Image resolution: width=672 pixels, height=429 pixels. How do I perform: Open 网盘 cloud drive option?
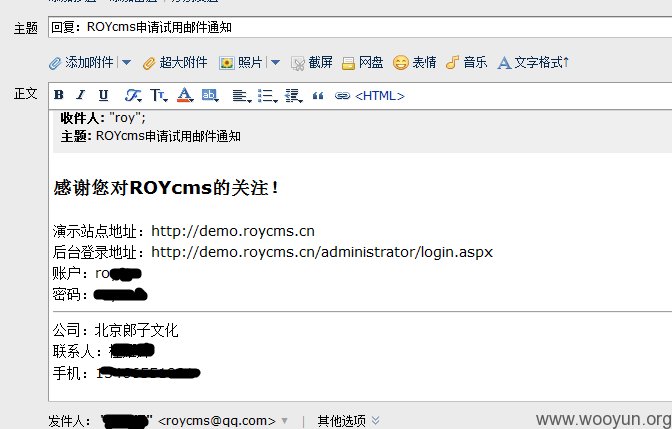pos(363,63)
